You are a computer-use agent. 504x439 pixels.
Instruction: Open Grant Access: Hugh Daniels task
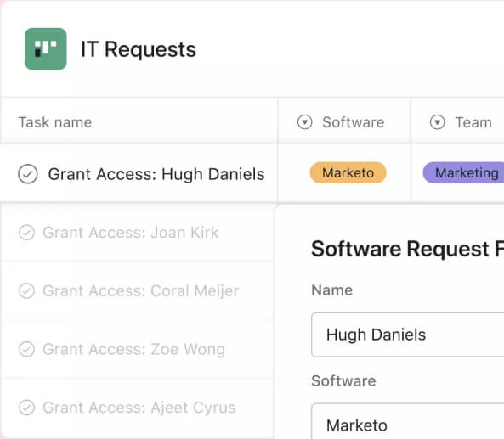click(x=156, y=174)
